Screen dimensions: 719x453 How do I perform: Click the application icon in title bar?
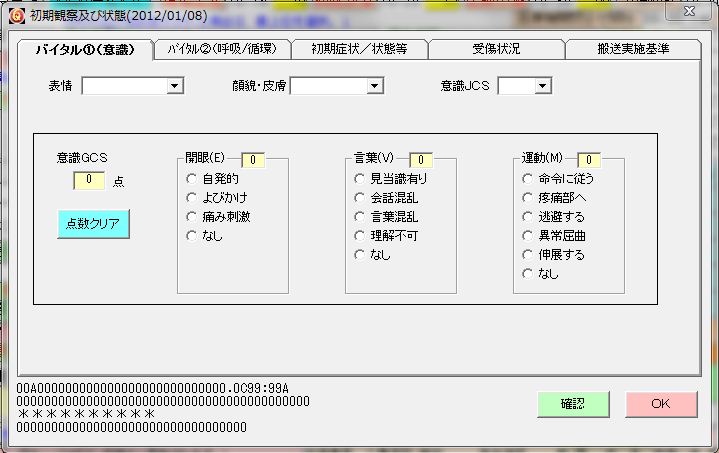pyautogui.click(x=15, y=14)
